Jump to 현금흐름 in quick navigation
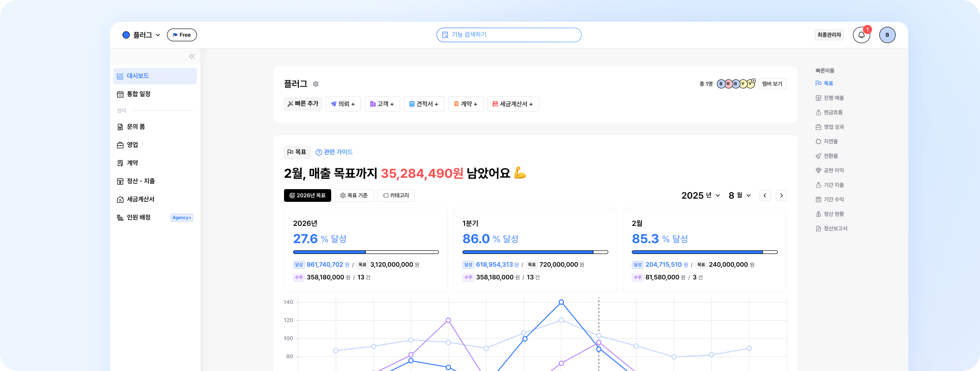 pyautogui.click(x=829, y=112)
